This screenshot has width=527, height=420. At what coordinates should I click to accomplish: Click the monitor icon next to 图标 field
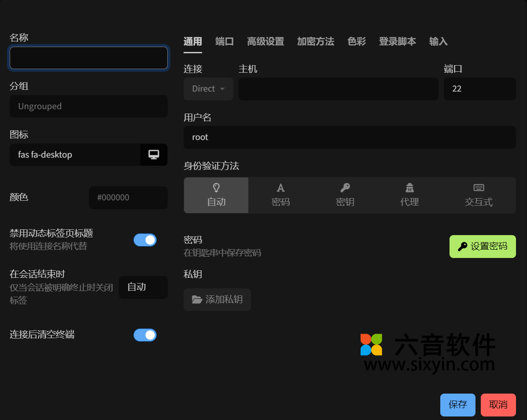coord(154,155)
